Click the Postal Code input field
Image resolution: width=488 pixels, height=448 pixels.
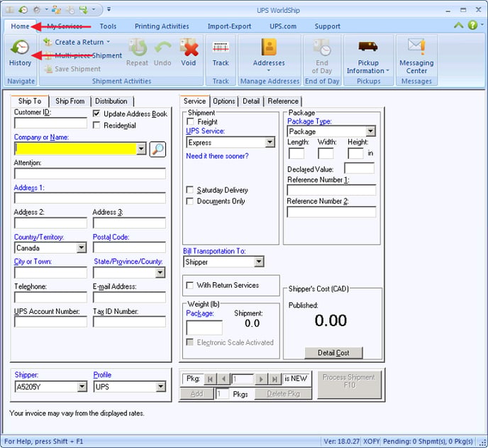pos(128,248)
